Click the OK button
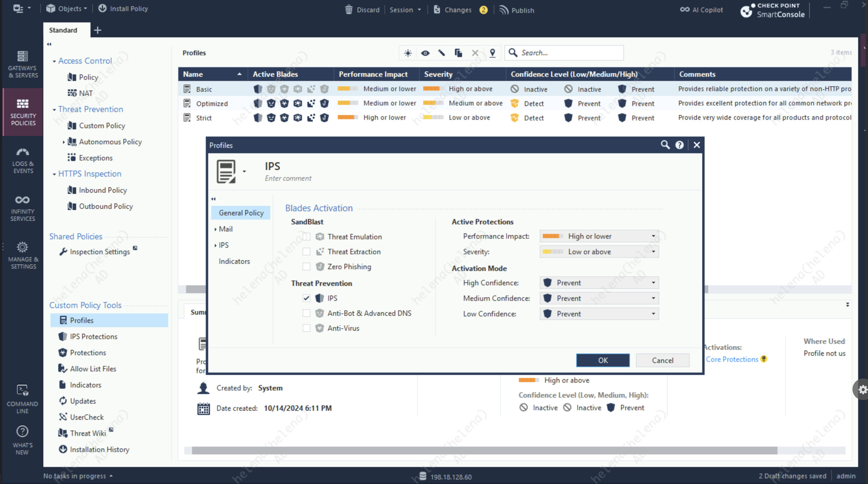868x484 pixels. tap(602, 360)
